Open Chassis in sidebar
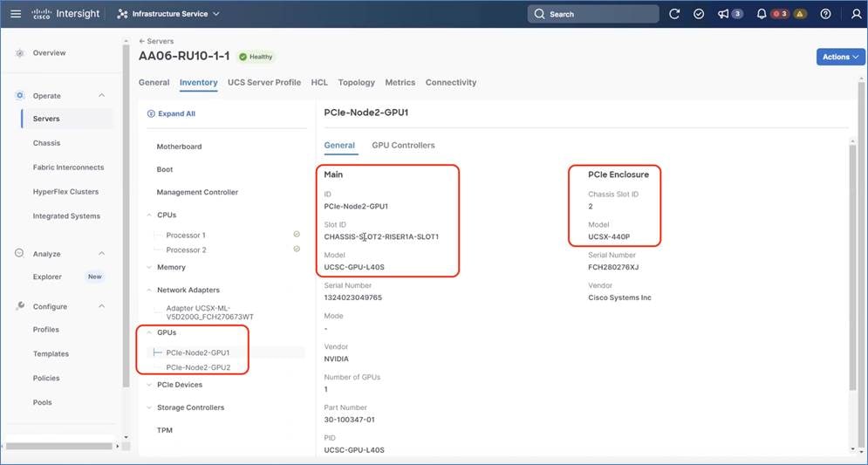 click(46, 143)
